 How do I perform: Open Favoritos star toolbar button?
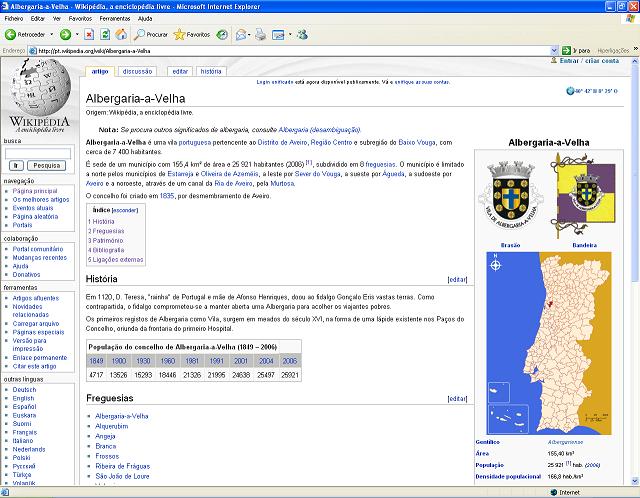[x=191, y=35]
